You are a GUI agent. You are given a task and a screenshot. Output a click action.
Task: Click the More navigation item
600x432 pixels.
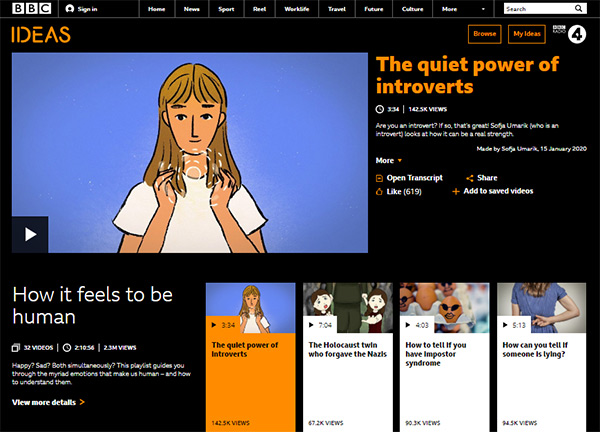pyautogui.click(x=449, y=9)
